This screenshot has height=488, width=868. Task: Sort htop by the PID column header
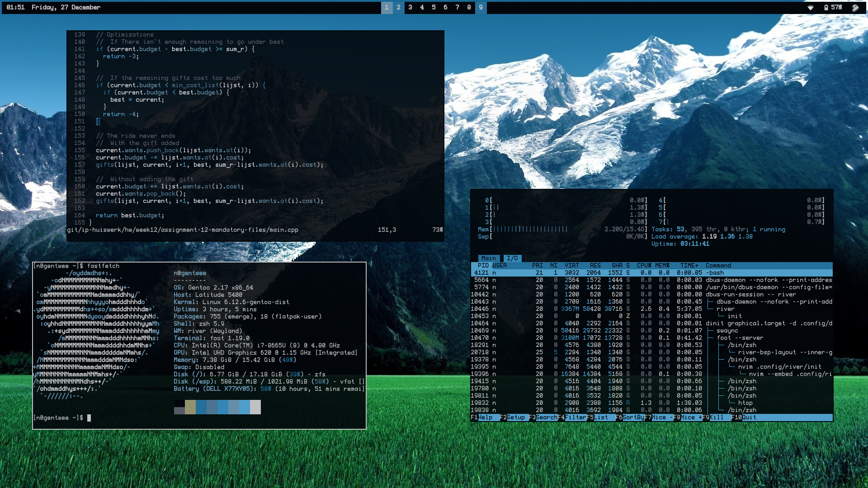pos(483,266)
